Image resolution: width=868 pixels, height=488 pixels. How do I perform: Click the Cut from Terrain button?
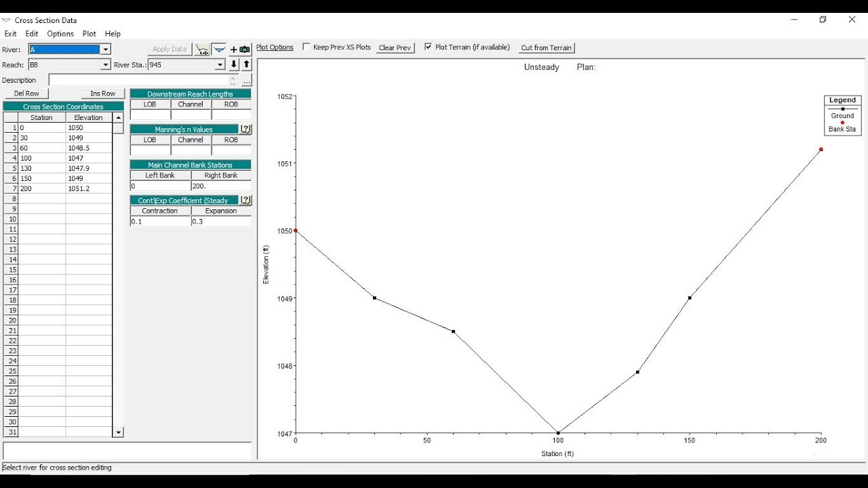(547, 47)
